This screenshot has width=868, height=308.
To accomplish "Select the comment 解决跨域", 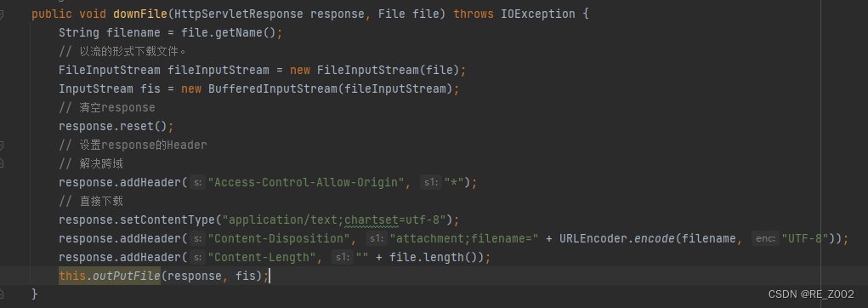I will [91, 163].
